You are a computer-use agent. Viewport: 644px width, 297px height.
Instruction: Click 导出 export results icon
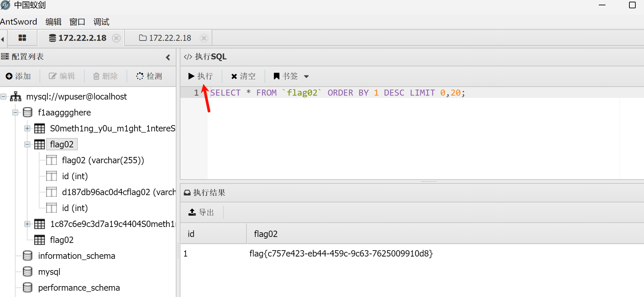coord(192,212)
